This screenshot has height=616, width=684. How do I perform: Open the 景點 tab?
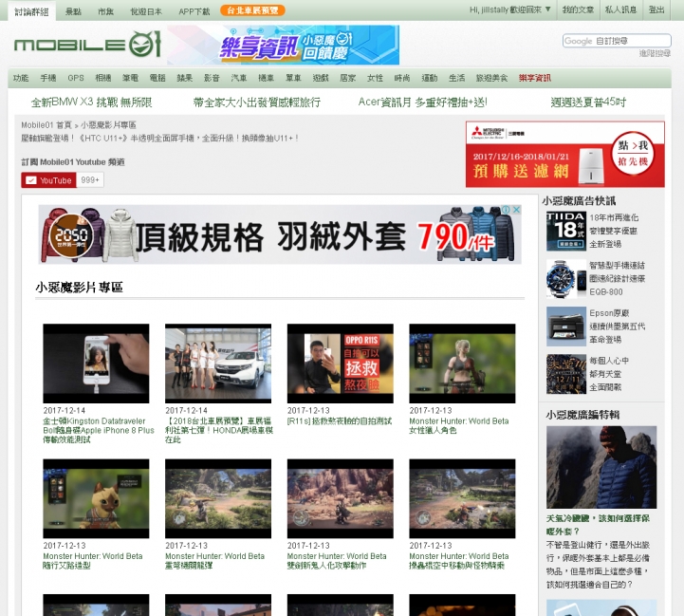(x=73, y=11)
